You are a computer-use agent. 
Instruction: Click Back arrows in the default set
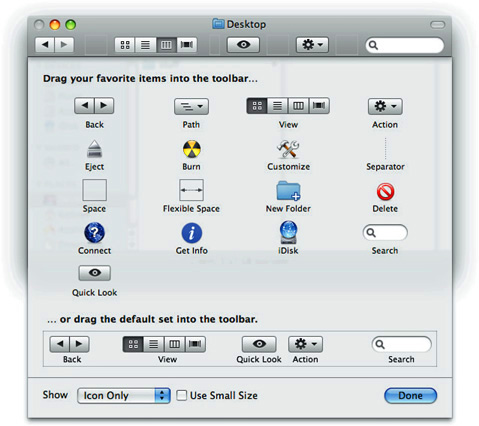[x=69, y=344]
